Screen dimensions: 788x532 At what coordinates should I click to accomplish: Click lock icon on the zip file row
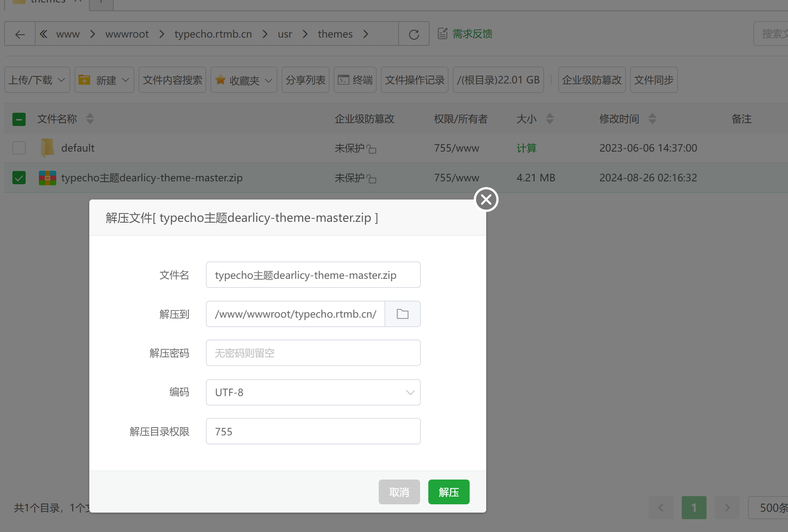pos(372,179)
